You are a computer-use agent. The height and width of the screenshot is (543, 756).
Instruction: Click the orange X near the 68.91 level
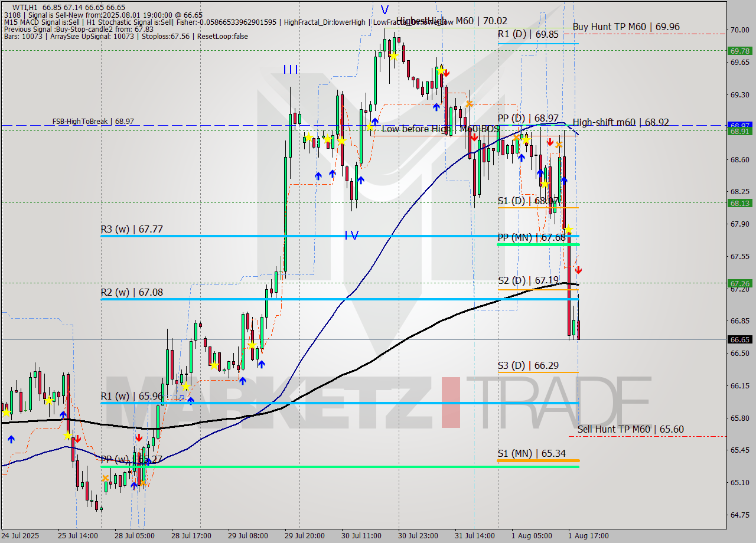[x=559, y=145]
